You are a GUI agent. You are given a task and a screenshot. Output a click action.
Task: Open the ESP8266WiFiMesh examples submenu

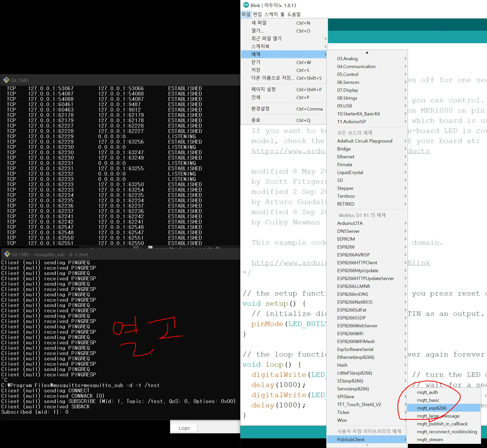367,342
